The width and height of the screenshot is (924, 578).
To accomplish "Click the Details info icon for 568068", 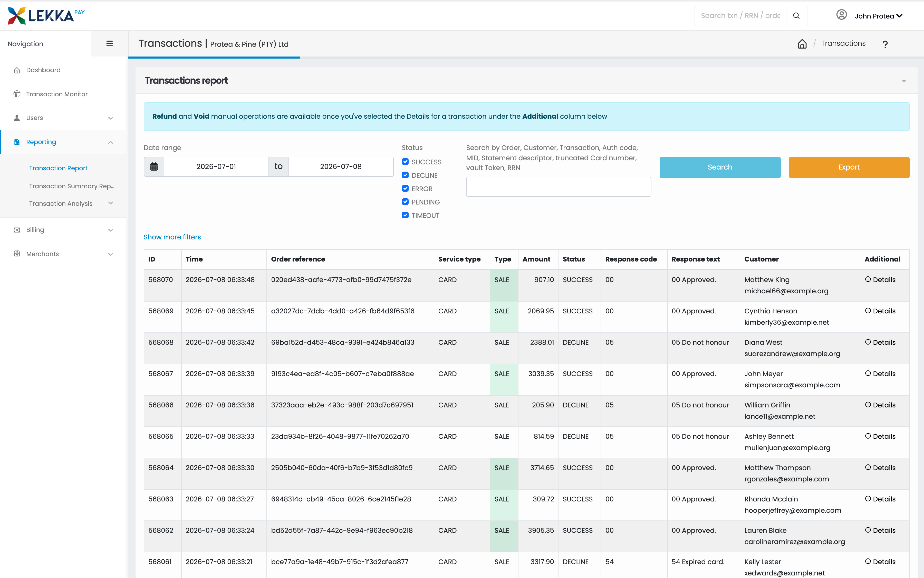I will pyautogui.click(x=868, y=342).
